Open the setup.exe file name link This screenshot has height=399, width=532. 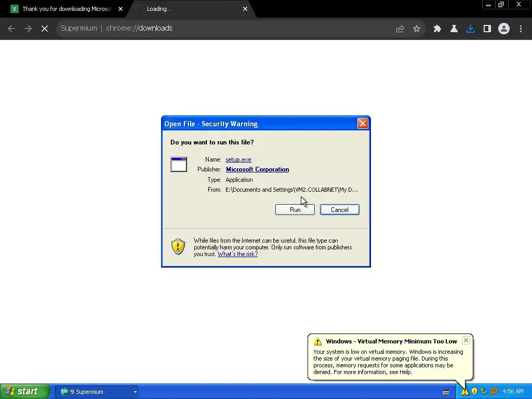pos(238,159)
